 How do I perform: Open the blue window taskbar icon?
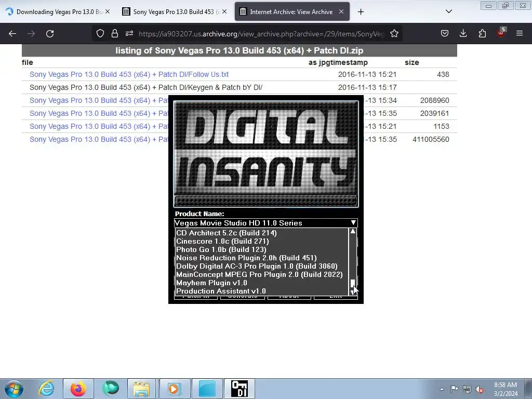[x=207, y=389]
